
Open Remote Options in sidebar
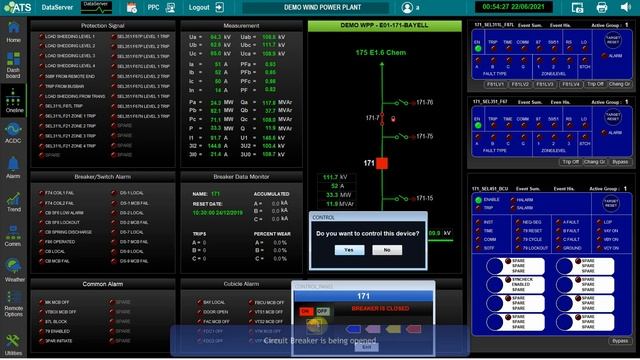14,304
